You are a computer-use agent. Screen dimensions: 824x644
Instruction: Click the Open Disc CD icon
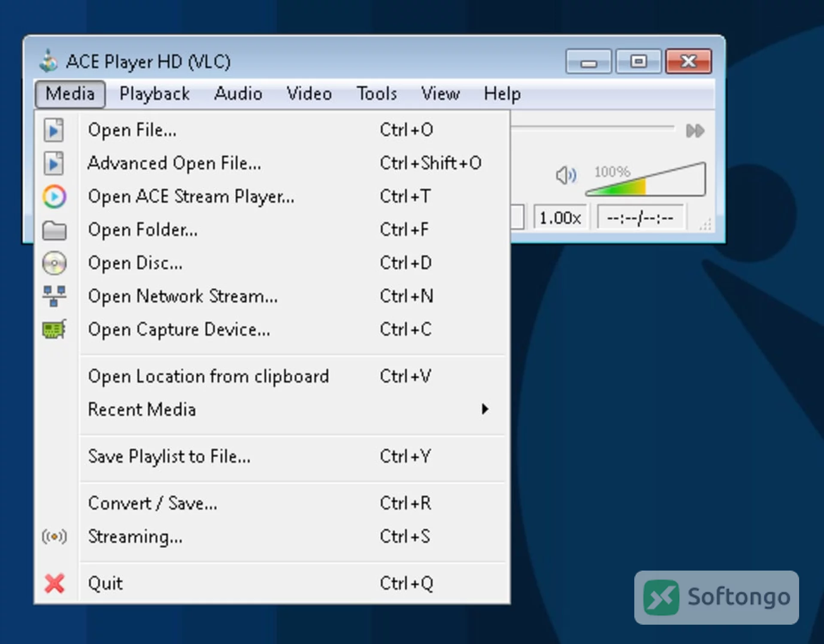tap(54, 263)
